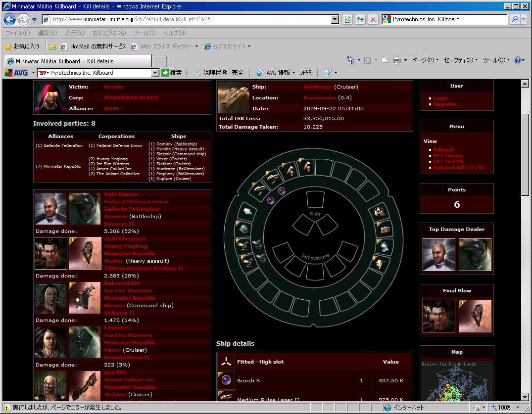This screenshot has width=532, height=414.
Task: Click the 保護状態 - 完全 AVG status item
Action: pos(219,73)
